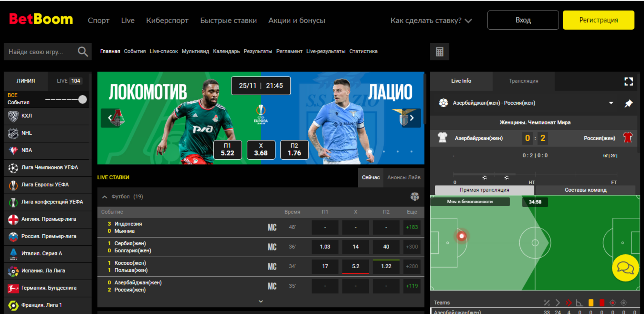
Task: Select Статистика navigation tab
Action: click(x=363, y=51)
